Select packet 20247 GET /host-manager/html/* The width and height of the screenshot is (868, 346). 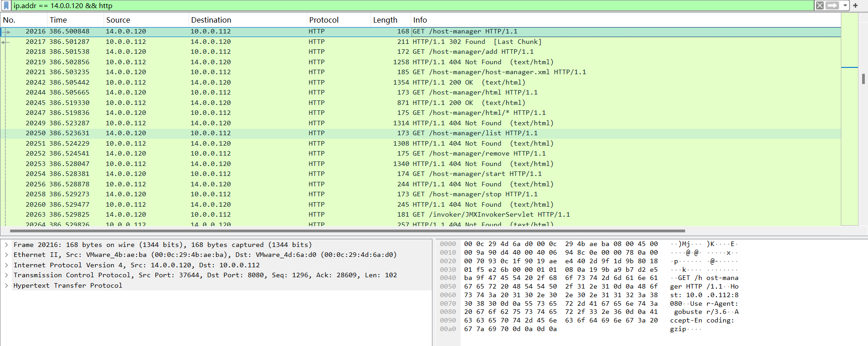click(x=421, y=113)
